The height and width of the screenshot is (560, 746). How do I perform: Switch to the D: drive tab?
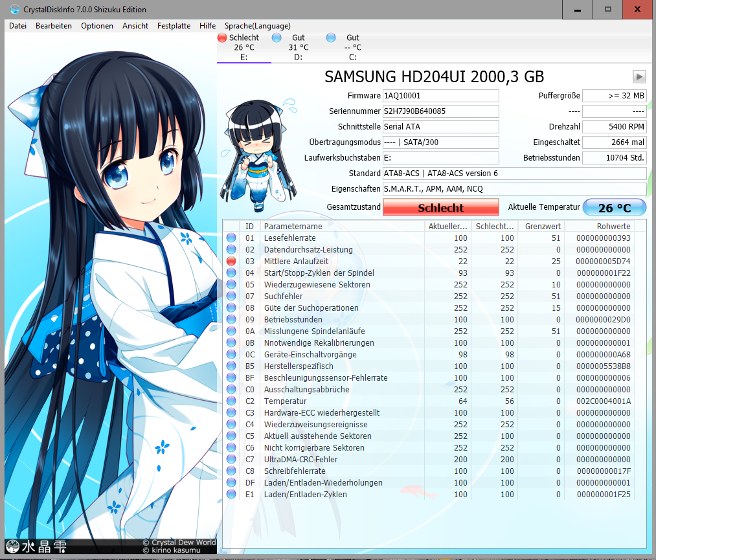pyautogui.click(x=299, y=47)
